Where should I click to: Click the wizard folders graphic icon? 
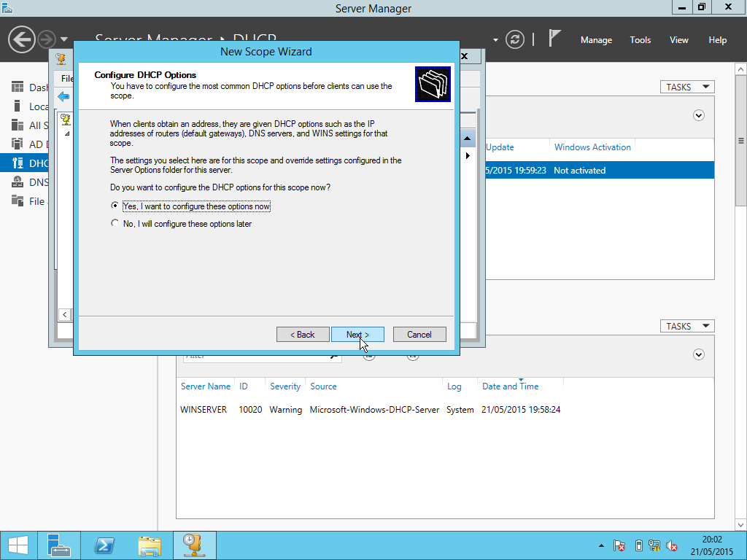pos(433,84)
